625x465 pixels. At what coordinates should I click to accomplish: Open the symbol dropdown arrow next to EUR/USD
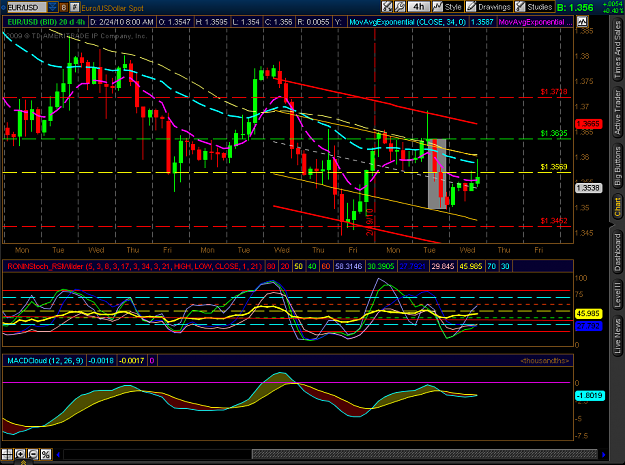coord(52,7)
